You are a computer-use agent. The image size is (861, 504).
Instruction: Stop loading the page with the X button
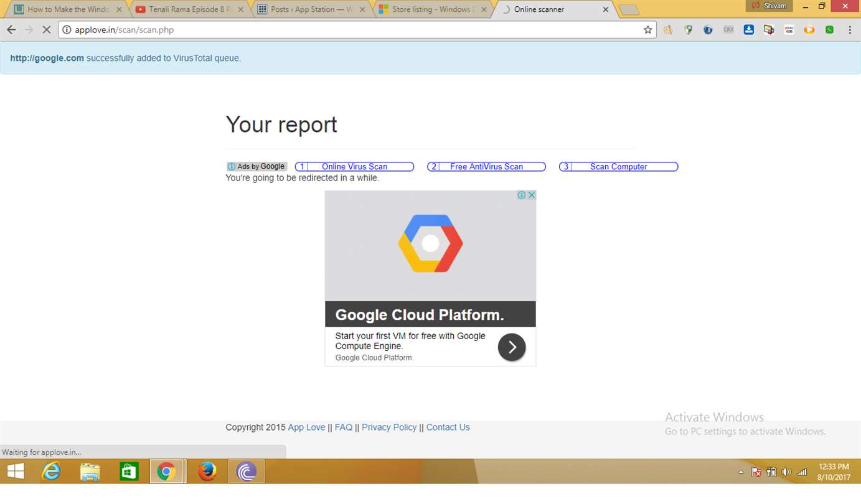pyautogui.click(x=46, y=30)
